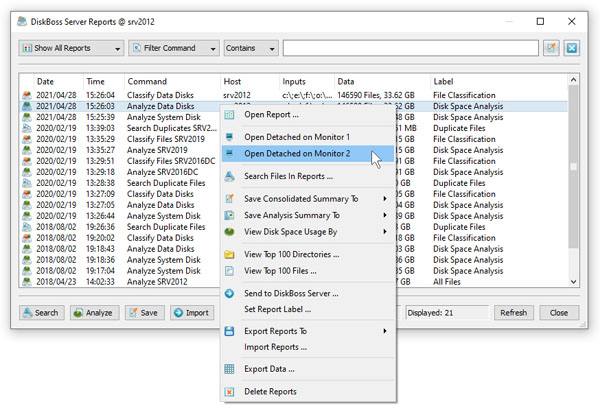Click the Refresh button

pyautogui.click(x=514, y=313)
